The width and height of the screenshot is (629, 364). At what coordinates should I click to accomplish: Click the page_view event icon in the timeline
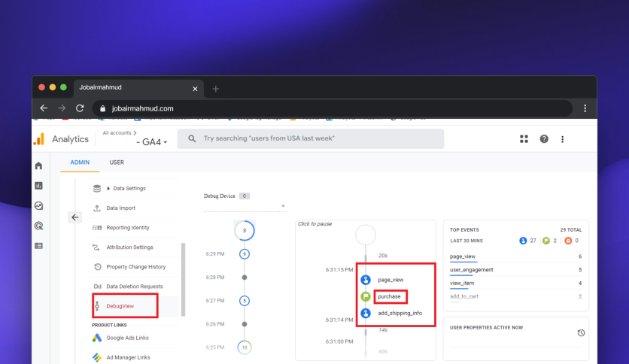366,280
